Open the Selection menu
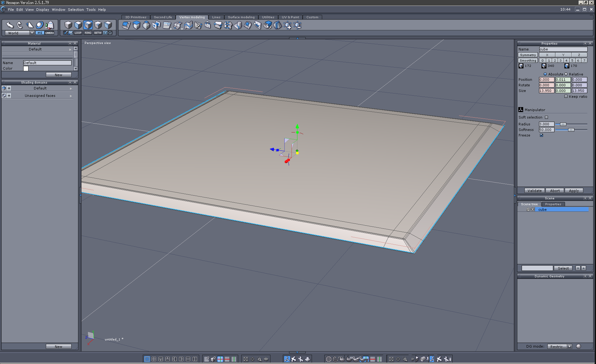This screenshot has height=364, width=596. (76, 10)
